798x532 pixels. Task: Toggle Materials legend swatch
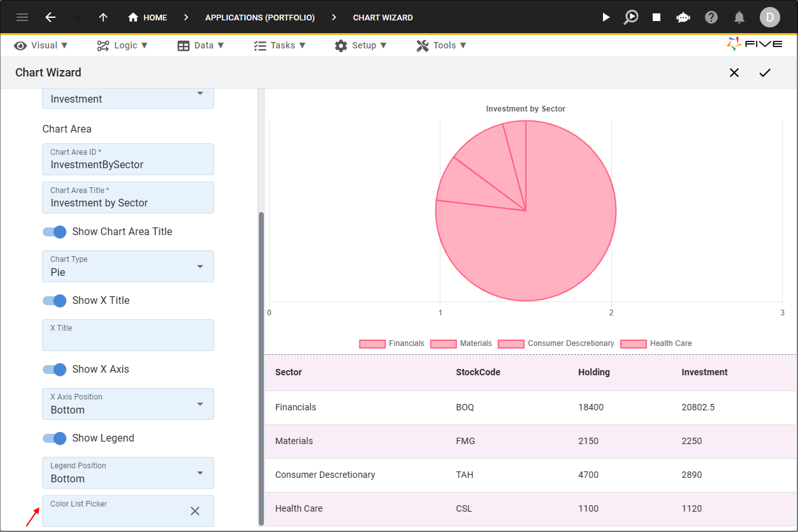444,344
